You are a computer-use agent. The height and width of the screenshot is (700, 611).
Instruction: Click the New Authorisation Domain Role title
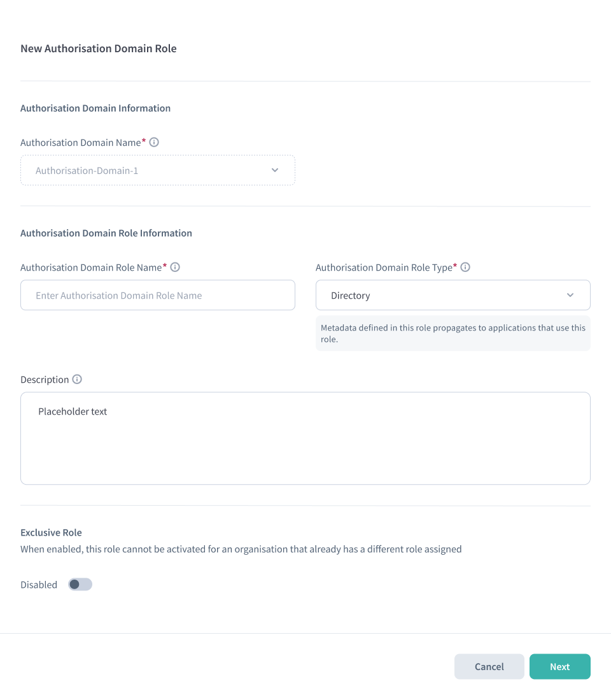coord(99,48)
